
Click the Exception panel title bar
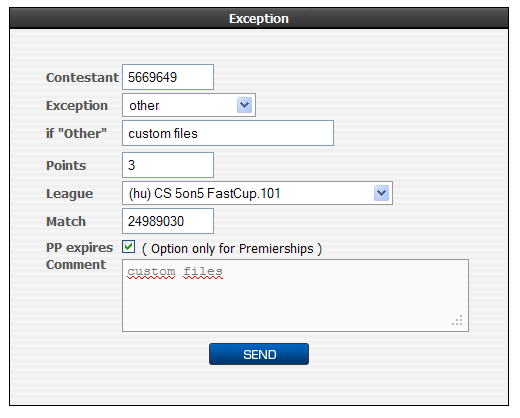coord(259,18)
